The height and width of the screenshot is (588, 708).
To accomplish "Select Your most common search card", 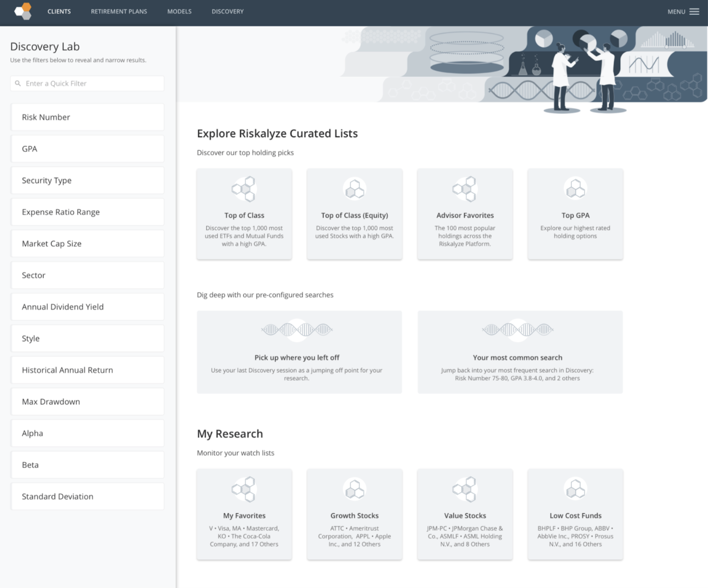I will tap(520, 352).
